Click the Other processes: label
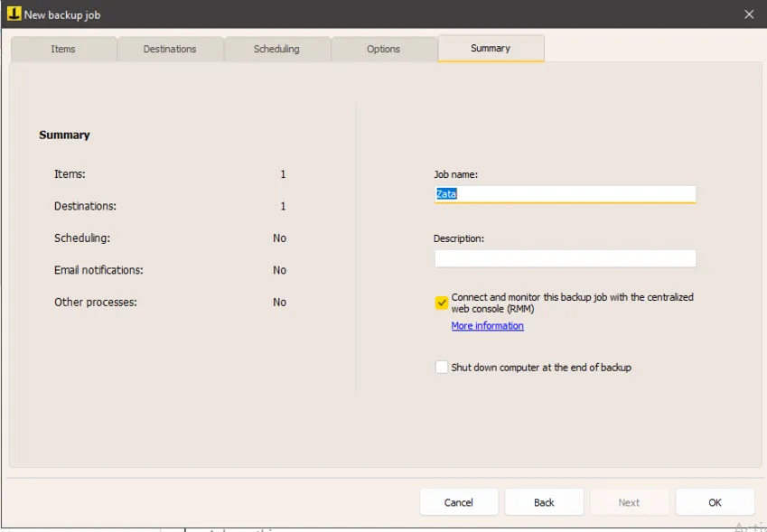This screenshot has width=767, height=532. 96,303
